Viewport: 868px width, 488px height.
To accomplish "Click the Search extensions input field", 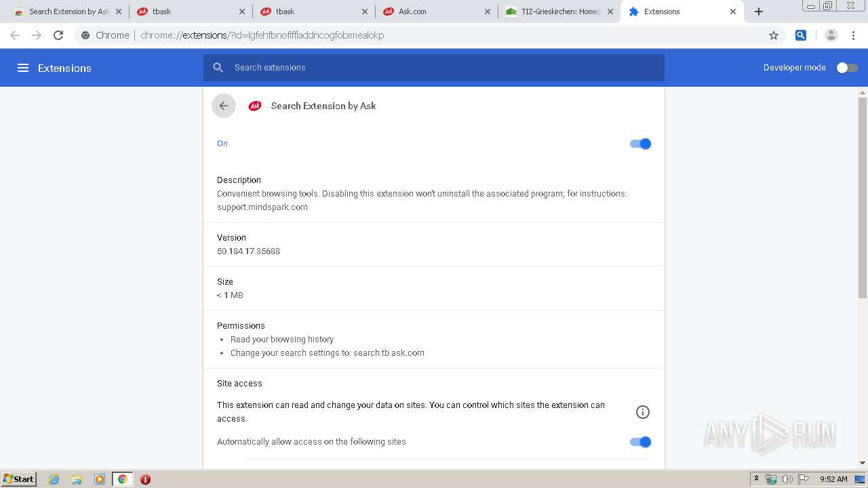I will point(434,68).
